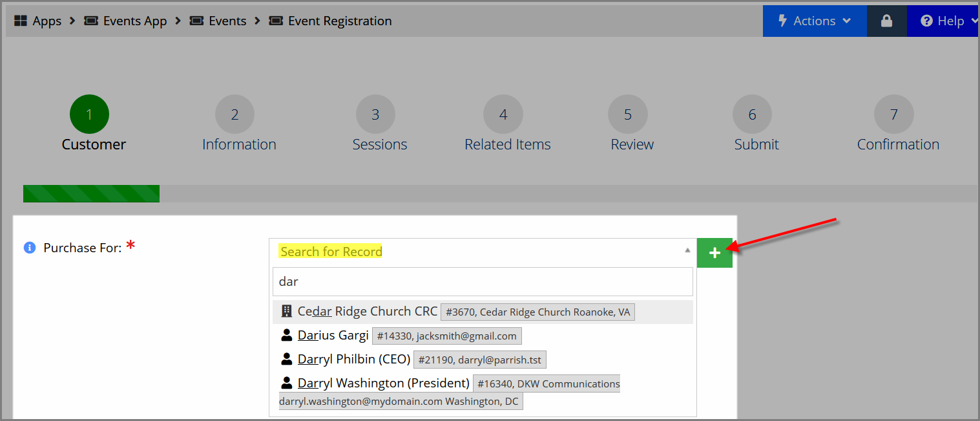
Task: Click the person icon next to Darius Gargi
Action: click(x=287, y=336)
